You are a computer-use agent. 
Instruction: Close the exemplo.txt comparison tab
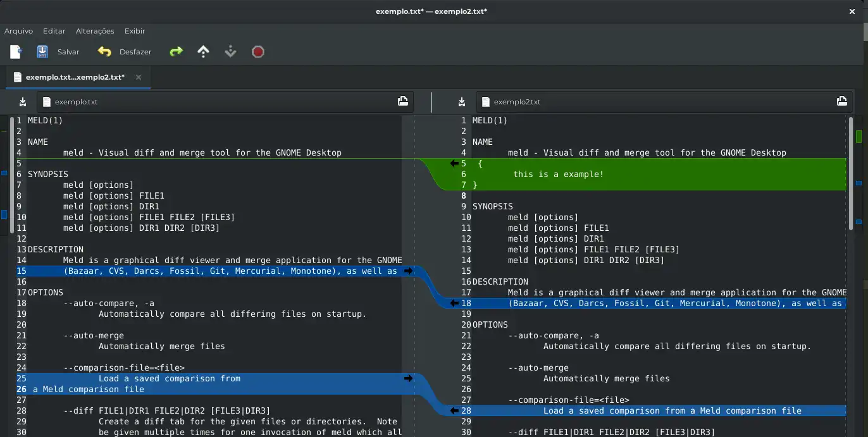[x=139, y=77]
